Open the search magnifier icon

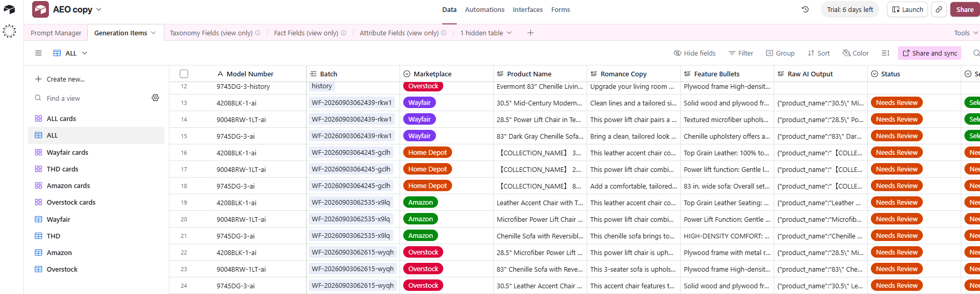click(x=976, y=53)
